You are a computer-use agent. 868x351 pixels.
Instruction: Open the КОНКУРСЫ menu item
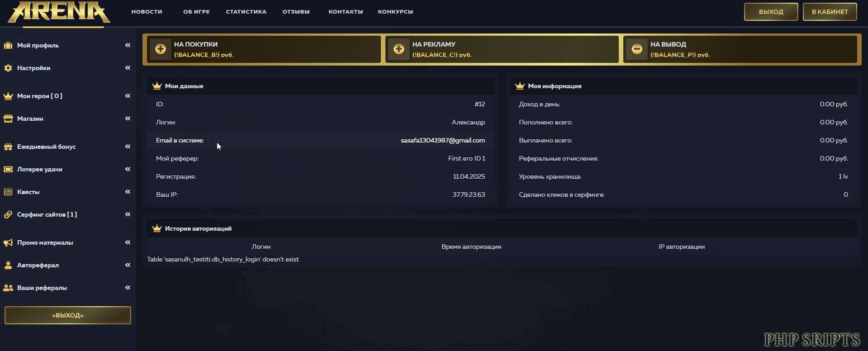click(395, 12)
